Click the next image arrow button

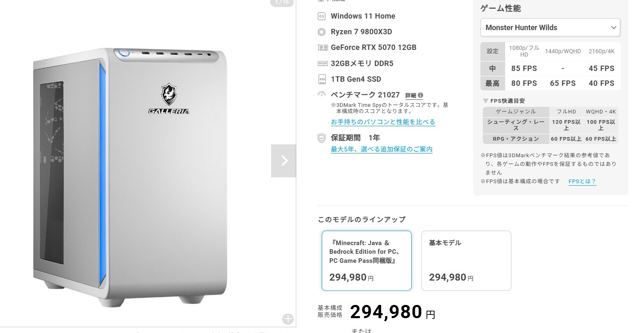(x=283, y=161)
